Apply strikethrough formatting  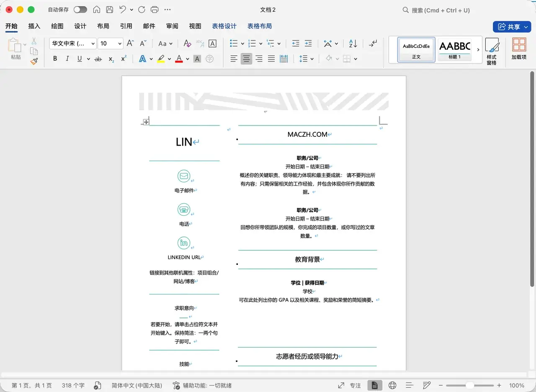[98, 59]
